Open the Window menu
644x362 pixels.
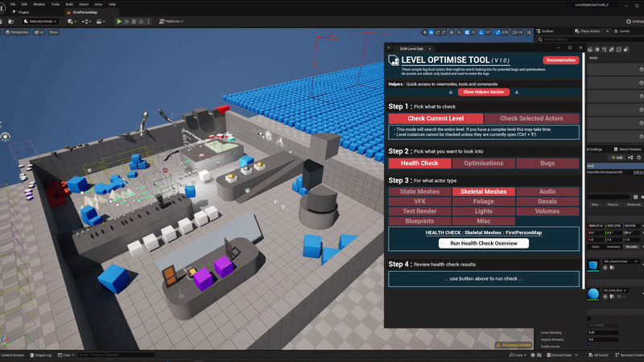tap(39, 4)
